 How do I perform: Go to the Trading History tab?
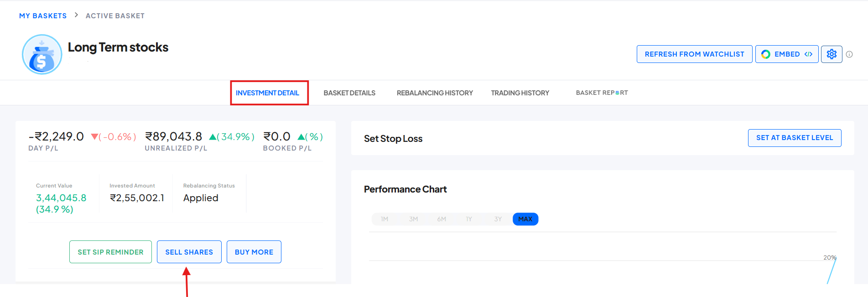pyautogui.click(x=520, y=93)
